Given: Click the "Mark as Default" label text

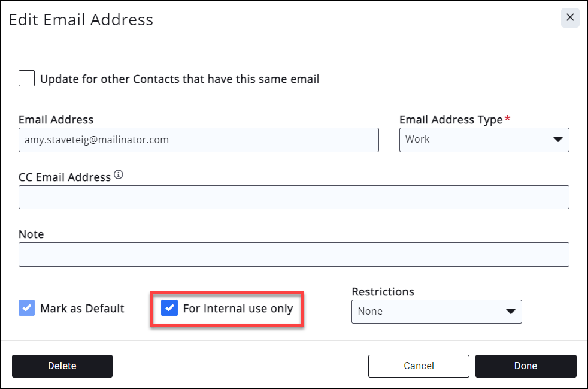Looking at the screenshot, I should [82, 309].
